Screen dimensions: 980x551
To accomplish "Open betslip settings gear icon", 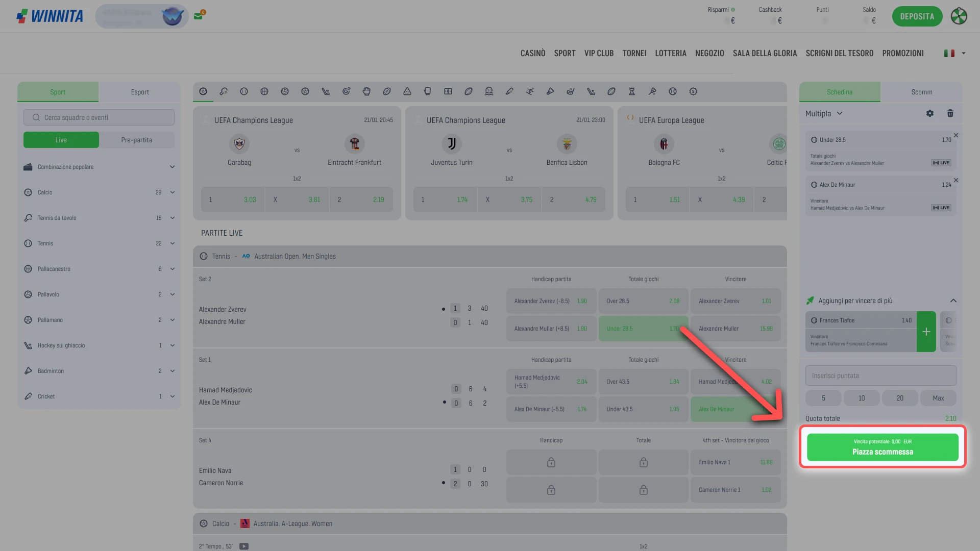I will (930, 113).
